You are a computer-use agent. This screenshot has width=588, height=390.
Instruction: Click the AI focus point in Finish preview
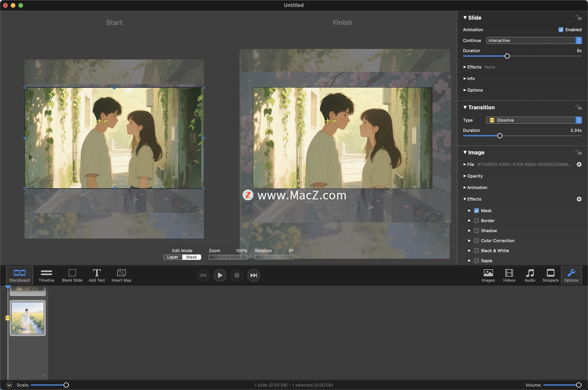(327, 121)
